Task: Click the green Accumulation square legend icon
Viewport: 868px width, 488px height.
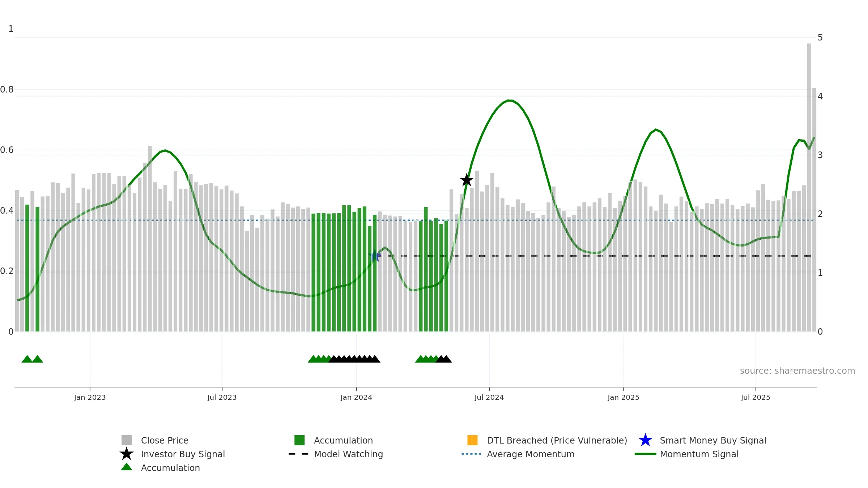Action: click(x=299, y=440)
